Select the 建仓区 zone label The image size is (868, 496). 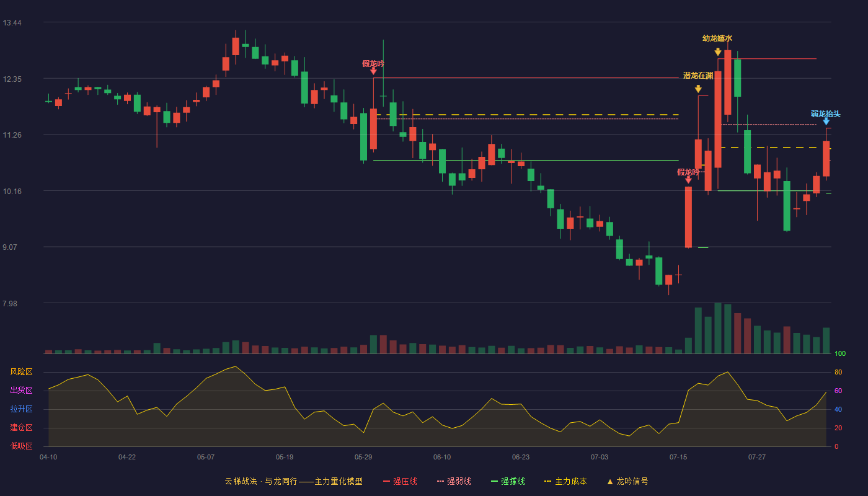pyautogui.click(x=21, y=428)
